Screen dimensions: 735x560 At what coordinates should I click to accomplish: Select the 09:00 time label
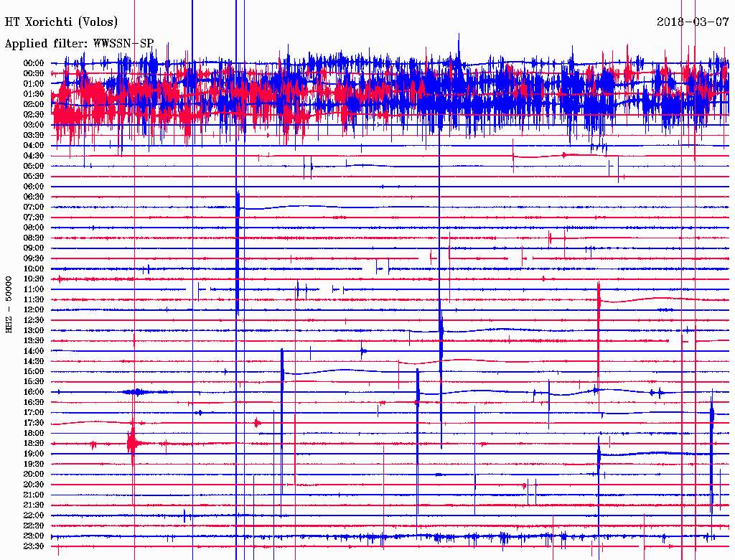click(x=34, y=248)
